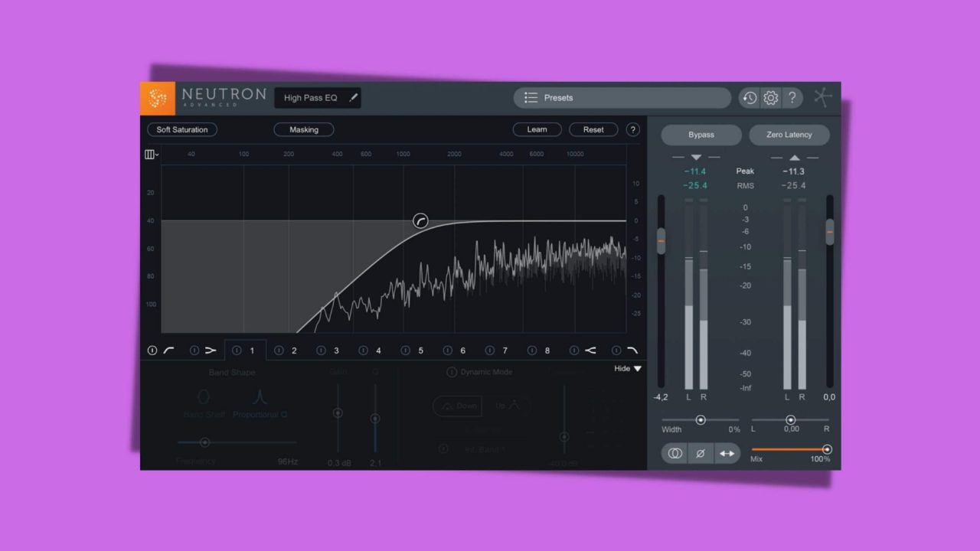Click the Bypass button
The width and height of the screenshot is (980, 551).
click(701, 134)
